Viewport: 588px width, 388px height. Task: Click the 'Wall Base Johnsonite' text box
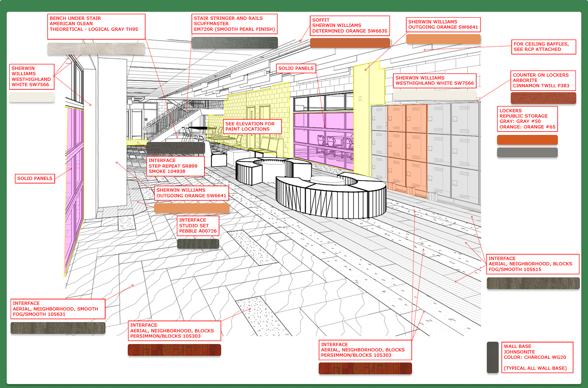pyautogui.click(x=537, y=357)
